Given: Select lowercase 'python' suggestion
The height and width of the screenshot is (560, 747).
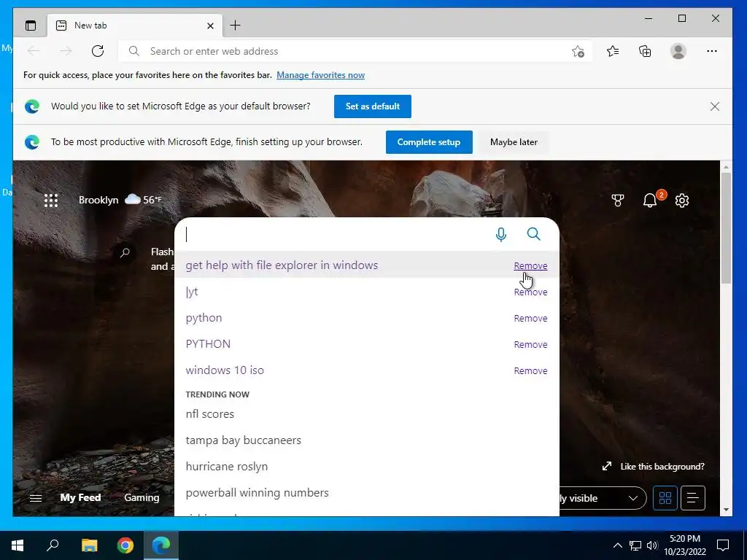Looking at the screenshot, I should pos(204,318).
